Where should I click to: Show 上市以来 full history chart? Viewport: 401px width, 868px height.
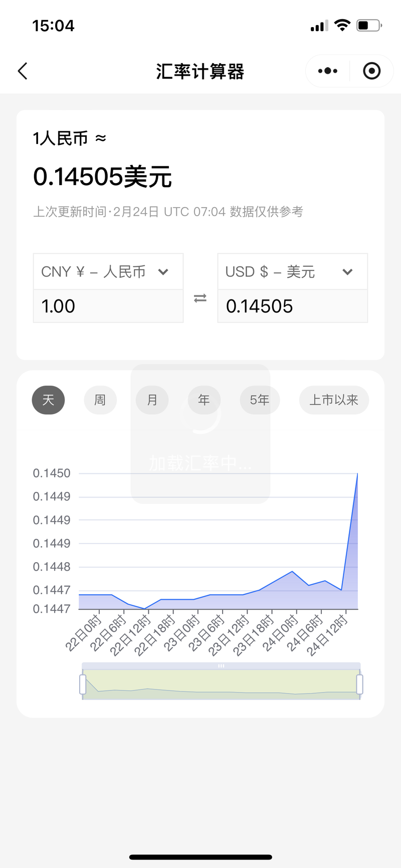point(334,400)
